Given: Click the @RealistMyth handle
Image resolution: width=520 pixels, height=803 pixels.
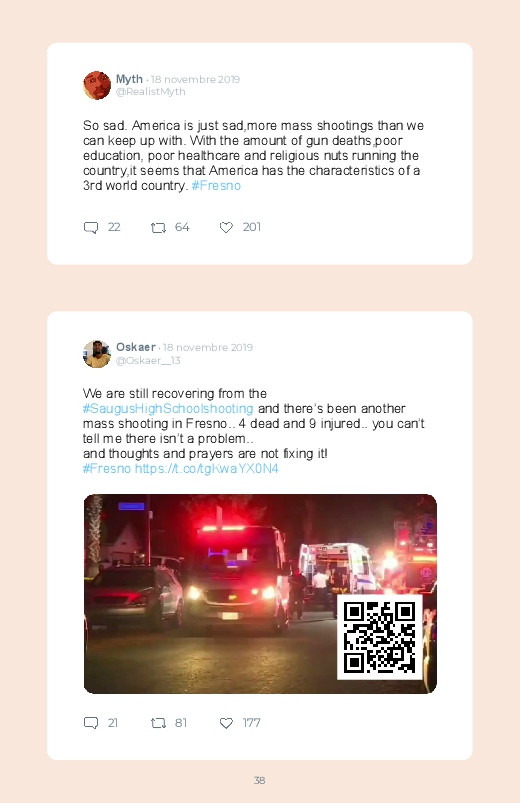Looking at the screenshot, I should pos(151,92).
